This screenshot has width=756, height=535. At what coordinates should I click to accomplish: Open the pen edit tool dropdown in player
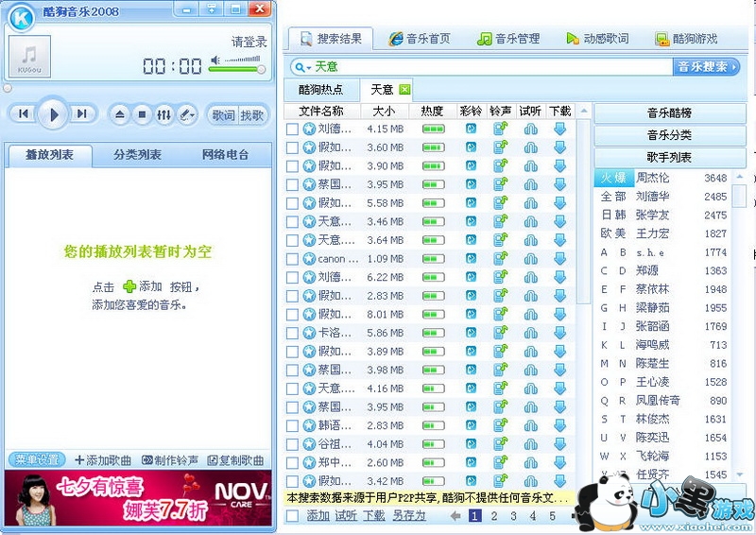tap(186, 114)
